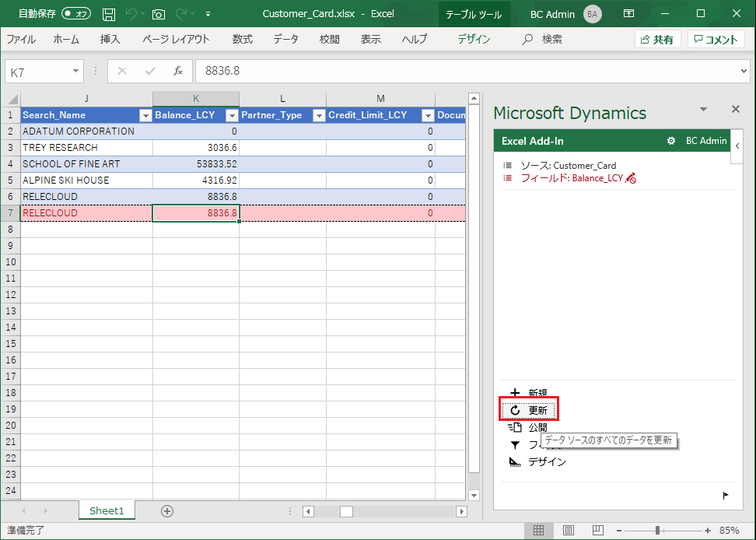Click the Name Box showing K7
The image size is (756, 540).
[x=37, y=72]
